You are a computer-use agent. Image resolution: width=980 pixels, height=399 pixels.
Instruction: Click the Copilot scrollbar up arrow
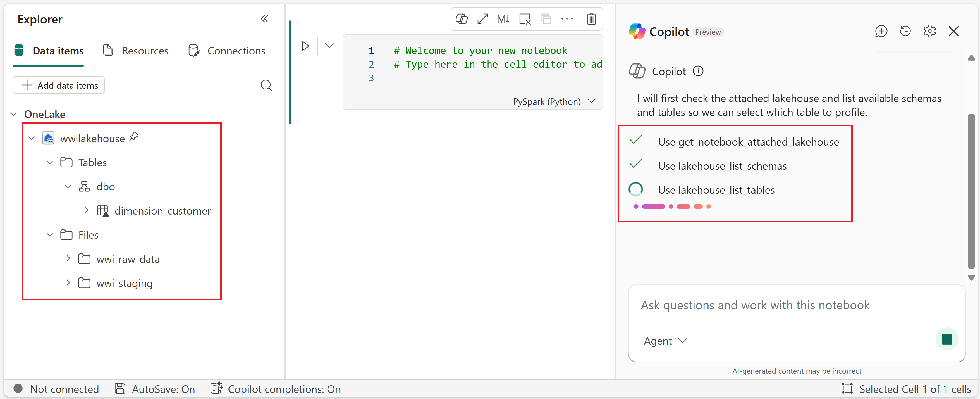[971, 58]
